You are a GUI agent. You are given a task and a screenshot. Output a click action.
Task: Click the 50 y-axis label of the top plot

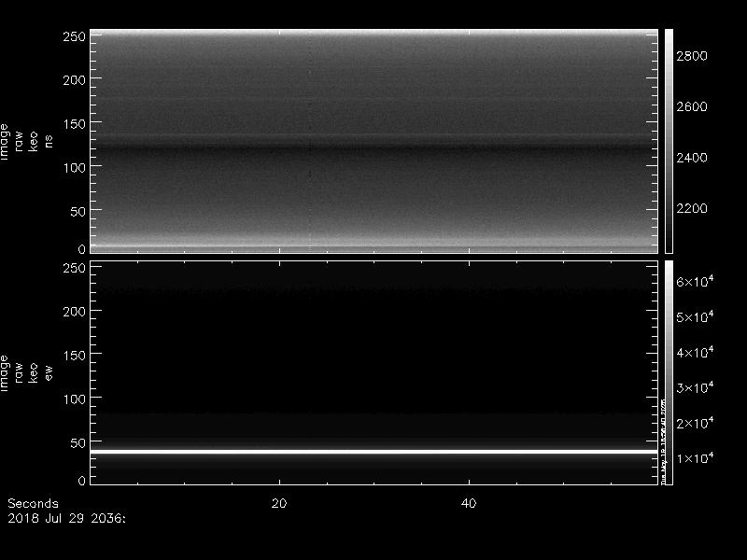pyautogui.click(x=78, y=212)
